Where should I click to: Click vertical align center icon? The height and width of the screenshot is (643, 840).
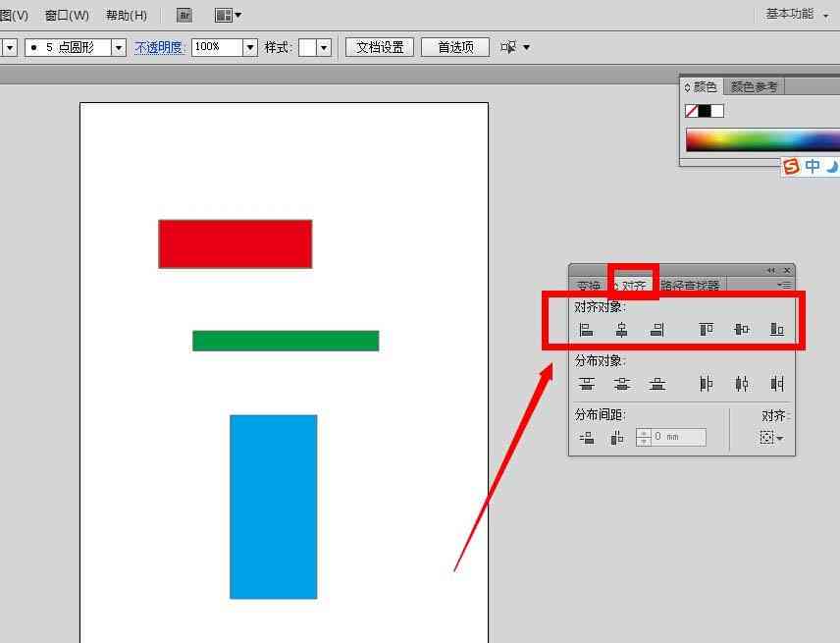(x=742, y=329)
